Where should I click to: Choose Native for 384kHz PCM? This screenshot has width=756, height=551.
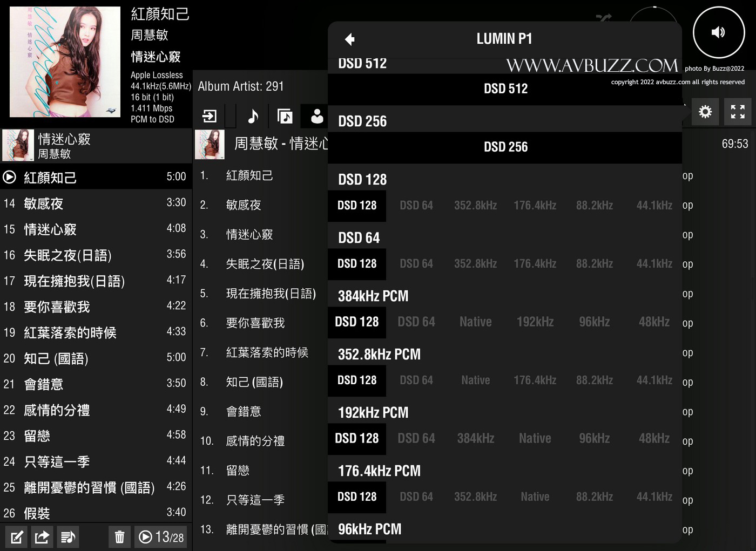(475, 322)
